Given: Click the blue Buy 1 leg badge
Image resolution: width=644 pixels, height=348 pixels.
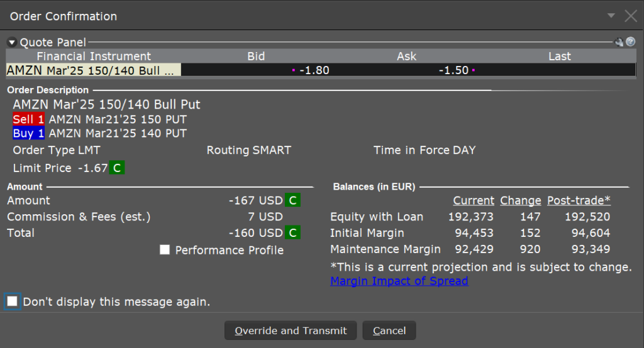Looking at the screenshot, I should click(28, 133).
